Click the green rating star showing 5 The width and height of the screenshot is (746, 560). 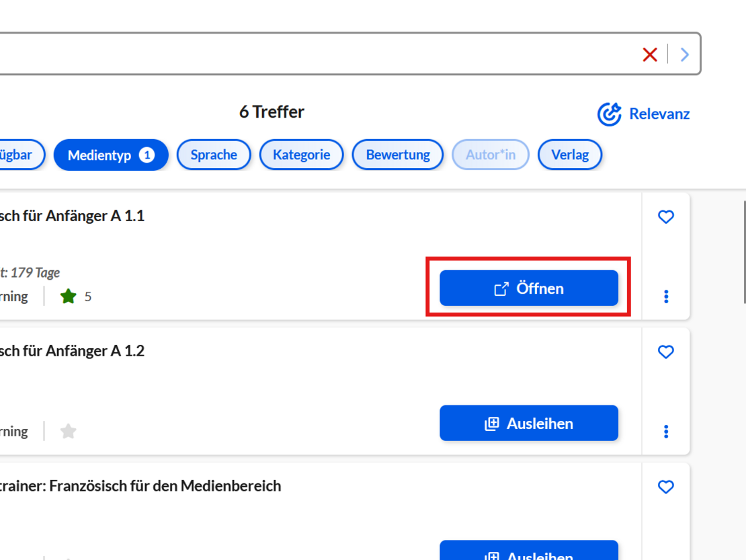click(69, 296)
